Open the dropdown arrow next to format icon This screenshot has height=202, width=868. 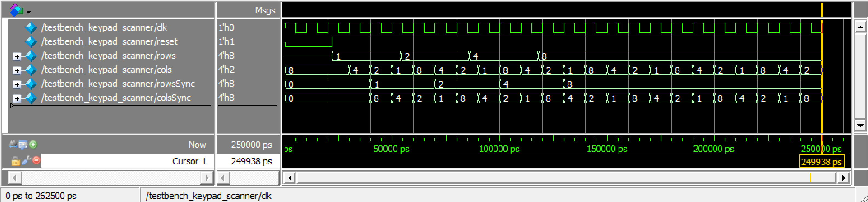[x=29, y=12]
